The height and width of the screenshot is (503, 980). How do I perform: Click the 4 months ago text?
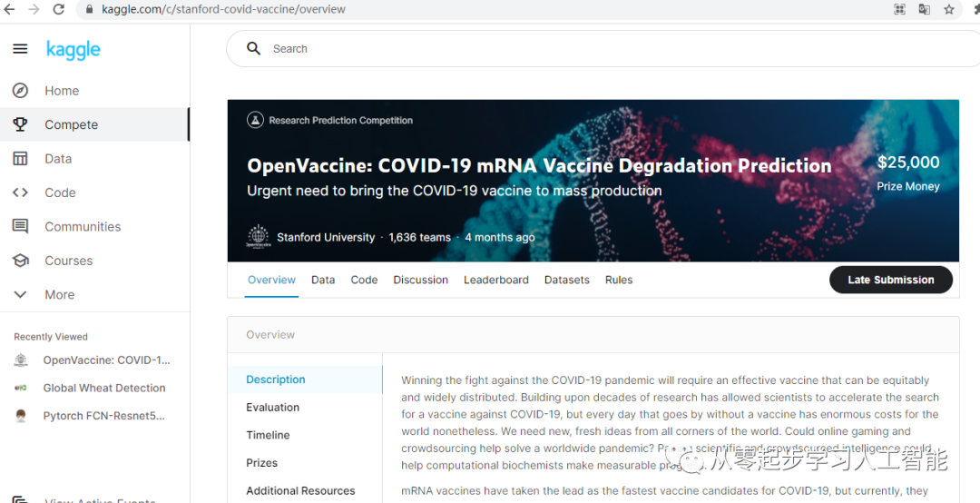[x=499, y=238]
